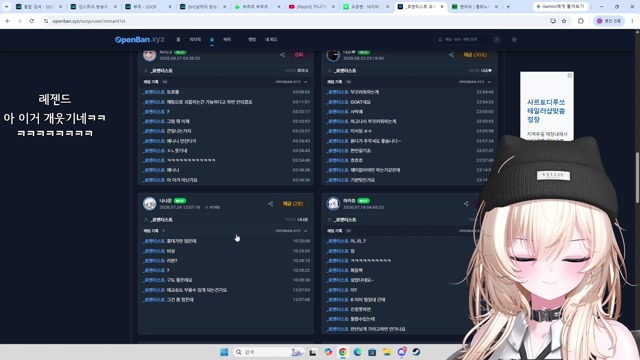Share the top-left ban card
Screen dimensions: 640x360
click(282, 55)
